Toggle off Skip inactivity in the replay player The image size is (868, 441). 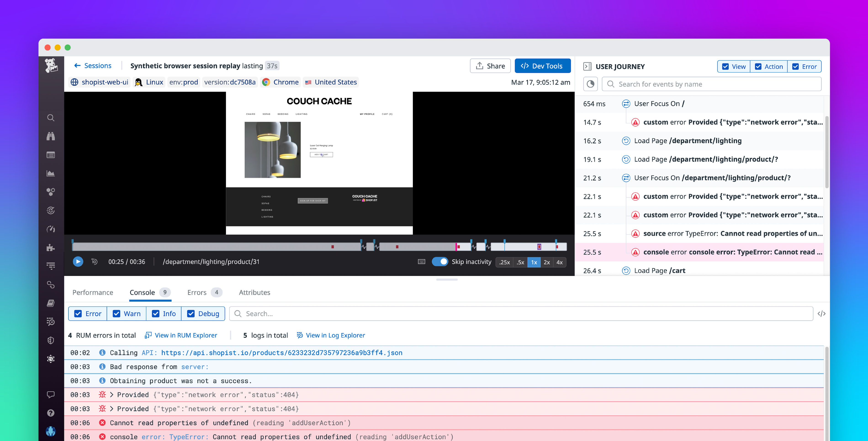tap(440, 262)
